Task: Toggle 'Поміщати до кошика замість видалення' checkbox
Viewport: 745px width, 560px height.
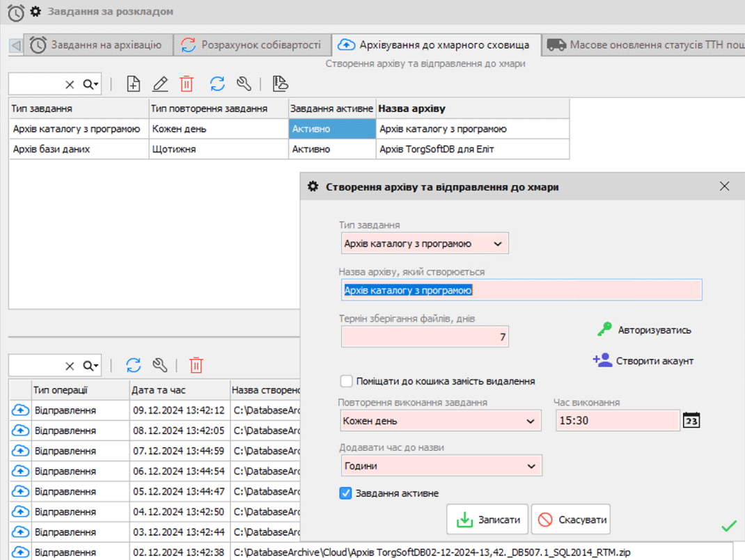Action: [x=346, y=381]
